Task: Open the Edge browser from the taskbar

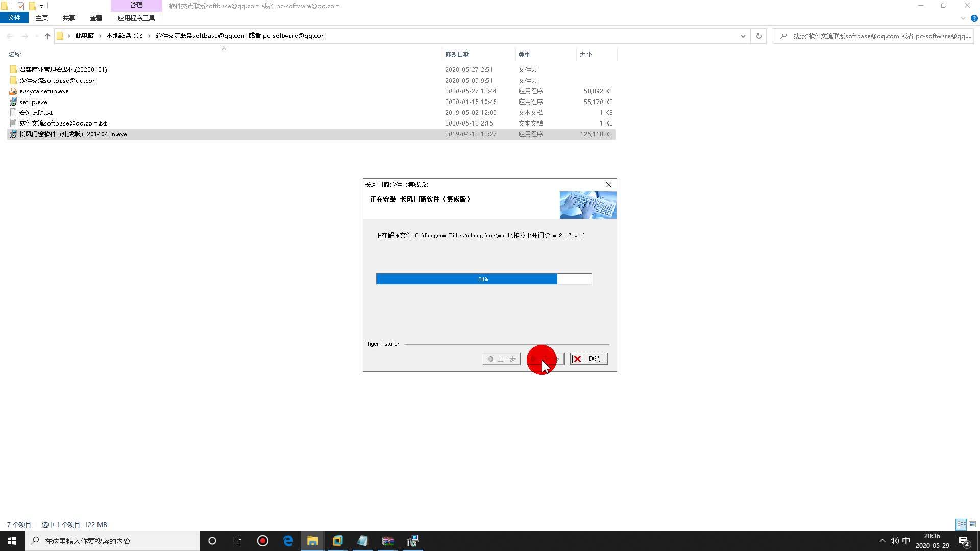Action: pyautogui.click(x=288, y=541)
